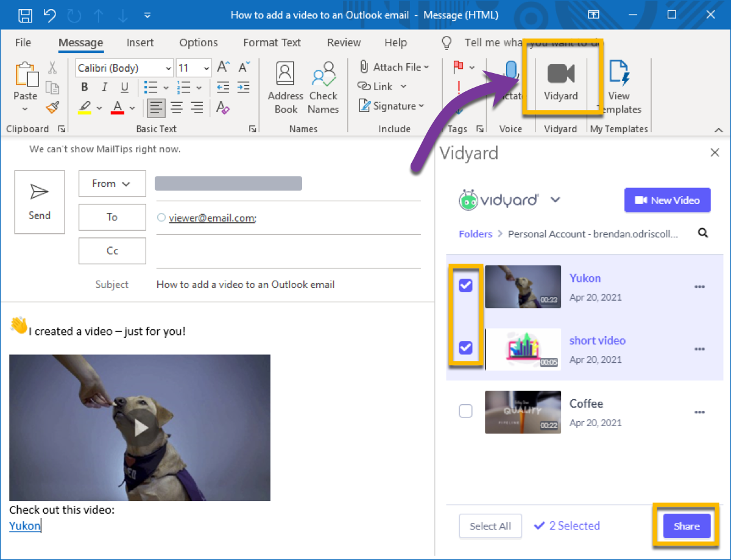Toggle italic formatting
Screen dimensions: 731x560
105,87
